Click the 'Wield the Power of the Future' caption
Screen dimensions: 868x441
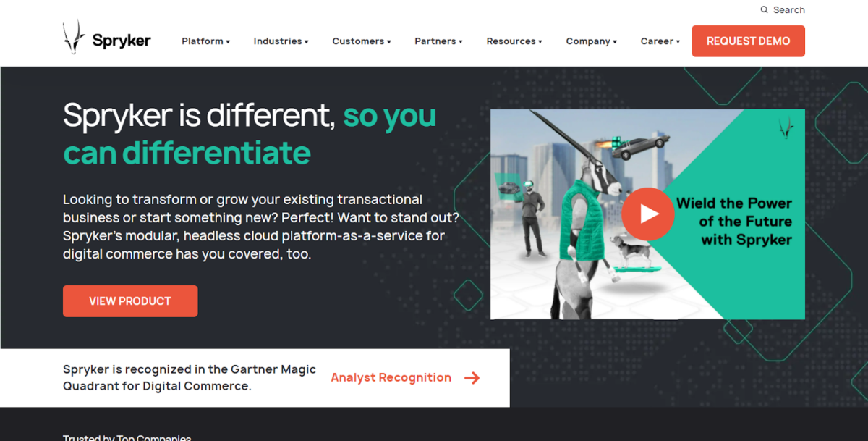(734, 222)
